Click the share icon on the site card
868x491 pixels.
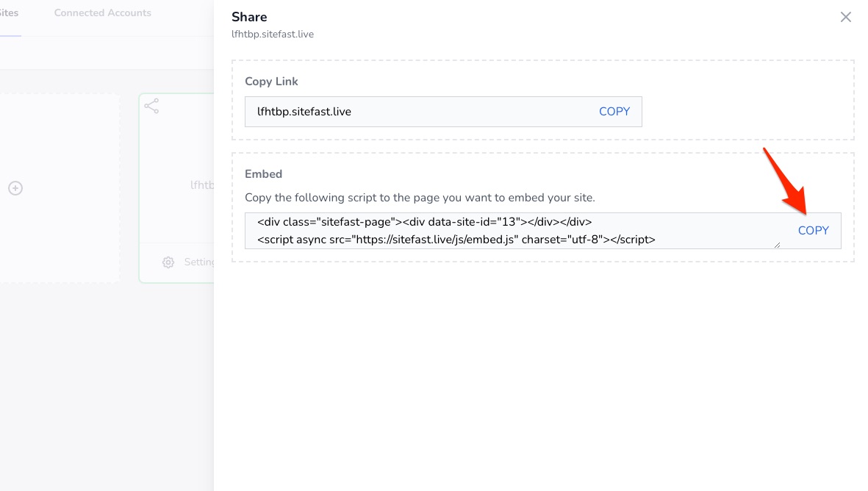(x=151, y=106)
